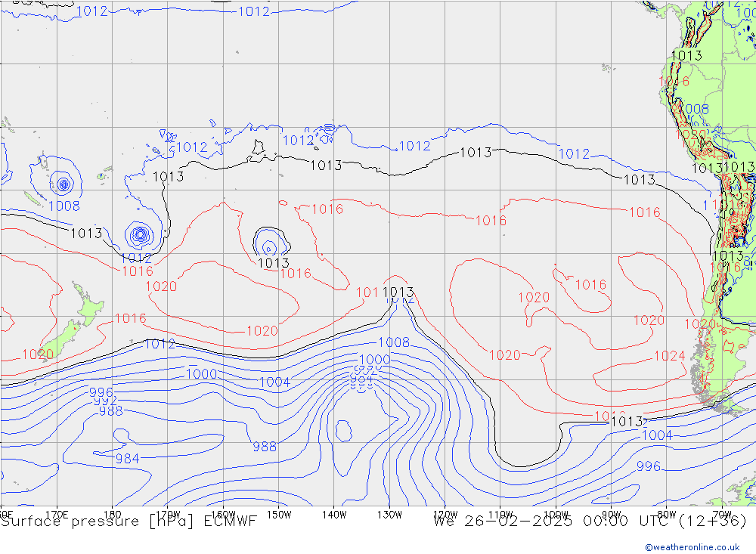Select the 140W longitude label
This screenshot has height=554, width=756.
[x=334, y=515]
